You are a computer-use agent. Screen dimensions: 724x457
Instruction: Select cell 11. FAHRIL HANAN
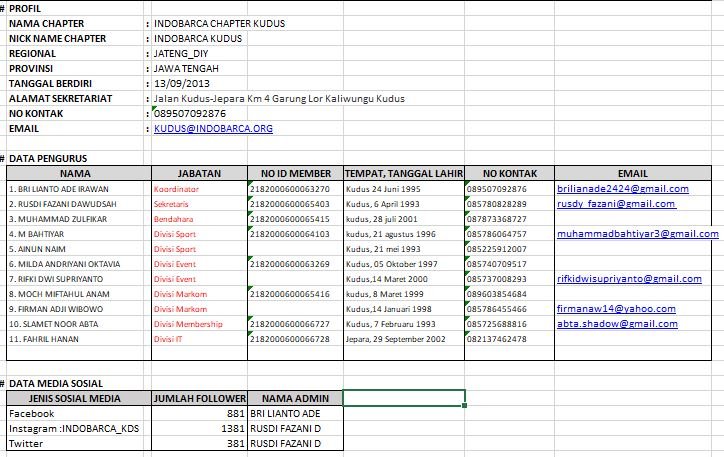(x=79, y=338)
